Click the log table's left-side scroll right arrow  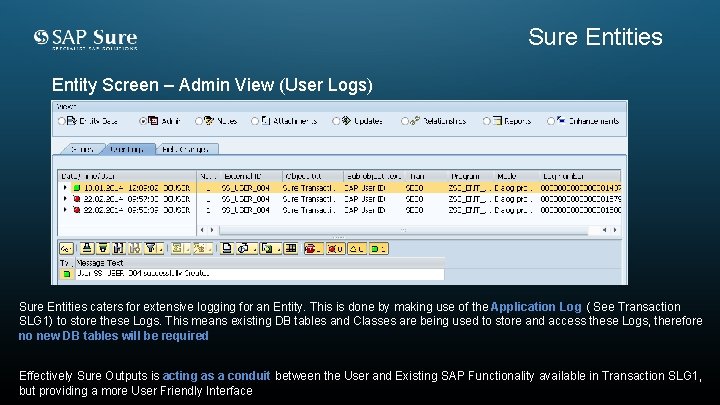(212, 230)
